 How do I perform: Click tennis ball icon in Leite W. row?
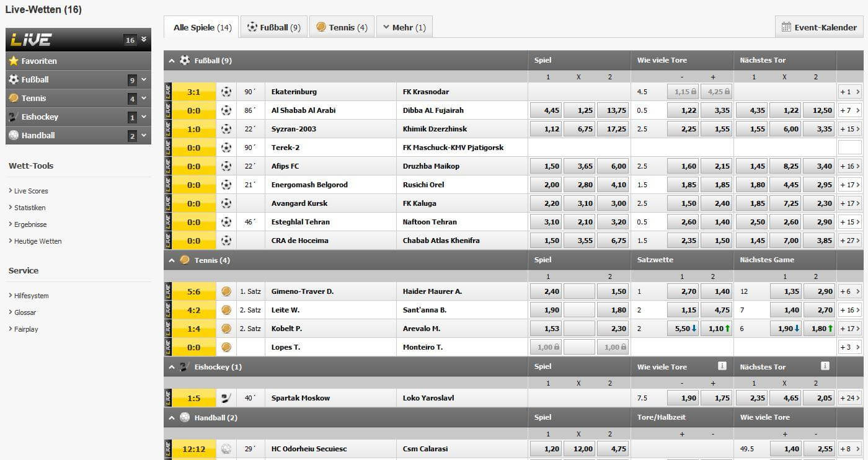pos(226,310)
